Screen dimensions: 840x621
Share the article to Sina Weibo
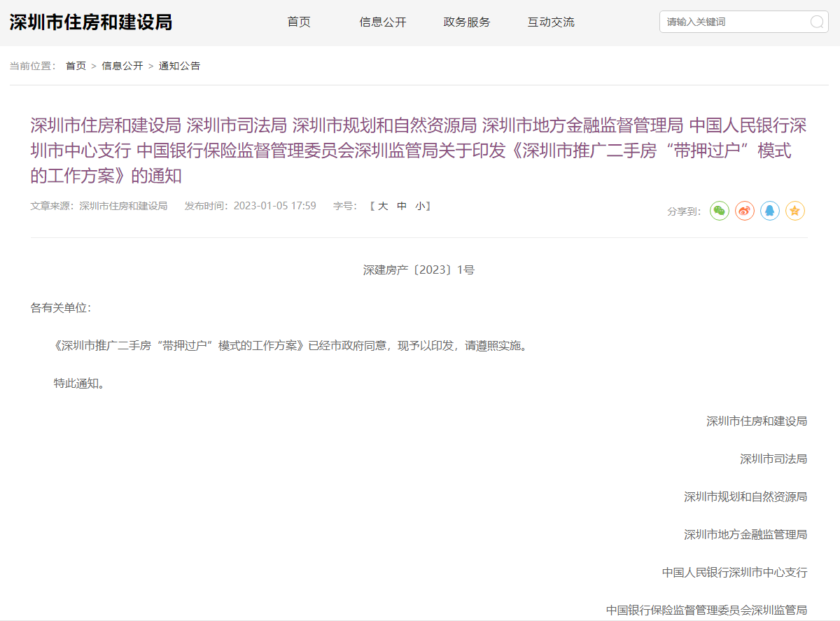pos(745,211)
